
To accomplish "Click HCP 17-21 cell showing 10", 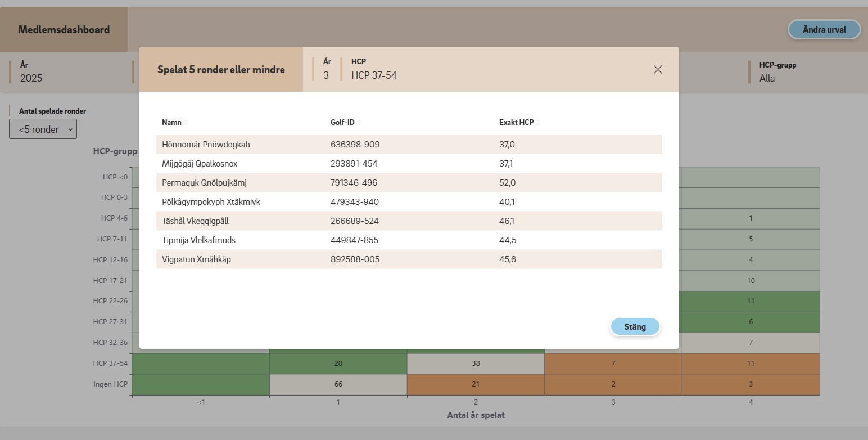I will pyautogui.click(x=751, y=280).
